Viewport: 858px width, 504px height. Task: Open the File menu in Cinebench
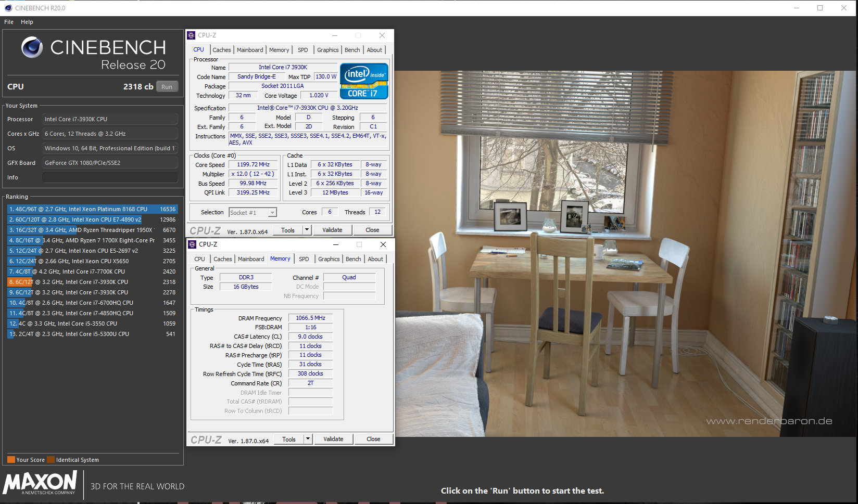click(x=9, y=22)
